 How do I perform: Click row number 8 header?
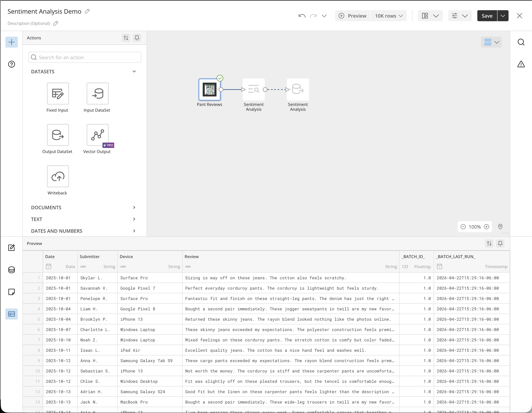click(x=33, y=350)
